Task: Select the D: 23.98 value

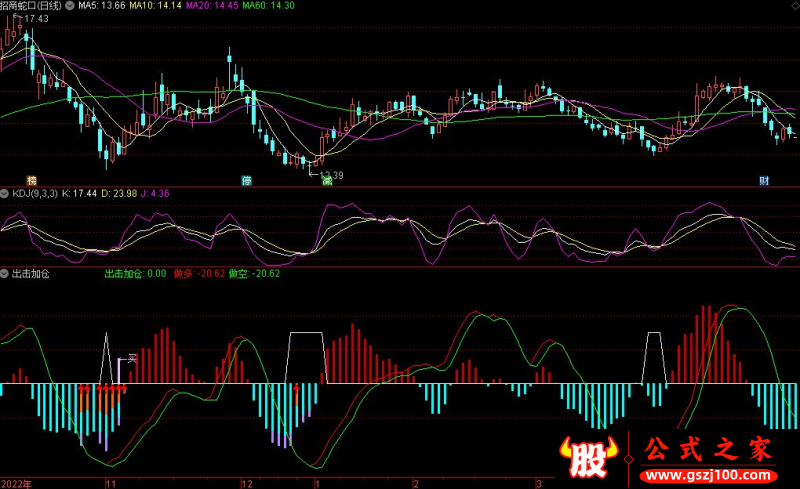Action: click(119, 193)
